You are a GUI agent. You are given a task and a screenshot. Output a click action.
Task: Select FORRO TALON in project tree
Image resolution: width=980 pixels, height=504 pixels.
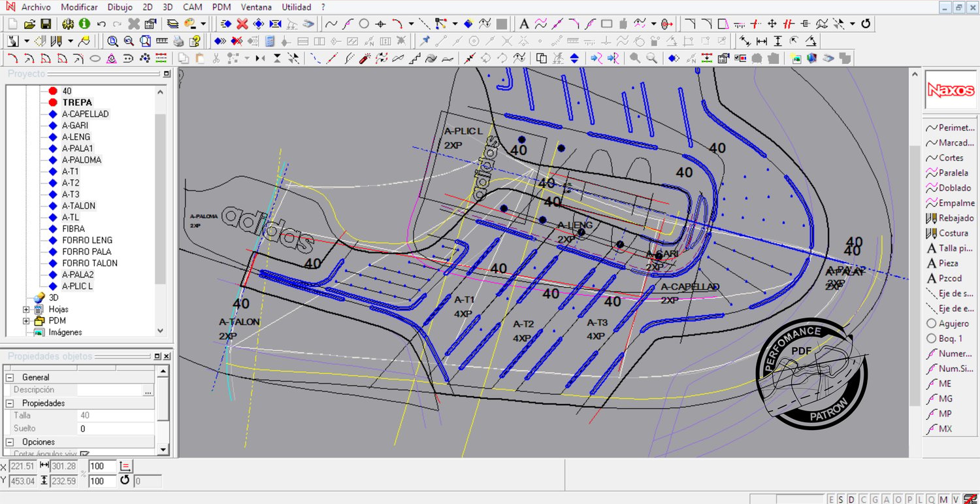(90, 263)
